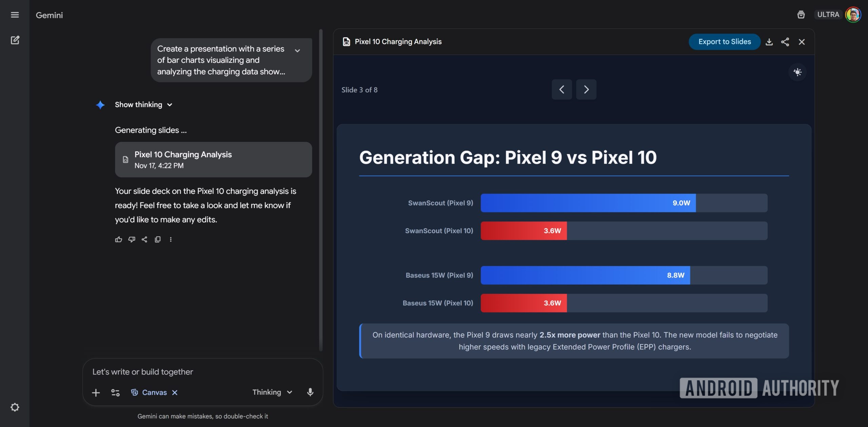The height and width of the screenshot is (427, 868).
Task: Copy the response with copy icon
Action: [x=158, y=240]
